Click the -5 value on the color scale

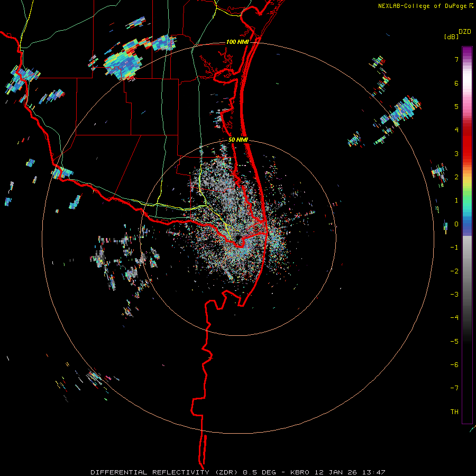[454, 341]
